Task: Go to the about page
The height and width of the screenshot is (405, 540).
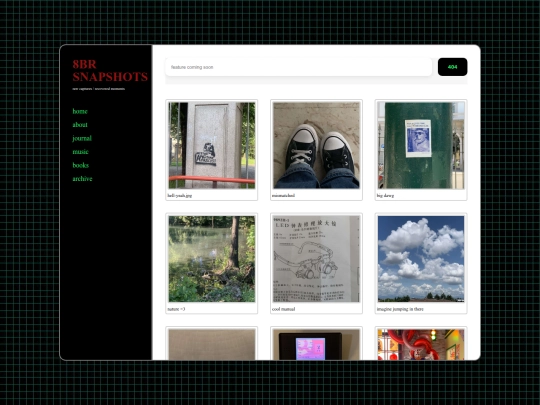Action: [80, 125]
